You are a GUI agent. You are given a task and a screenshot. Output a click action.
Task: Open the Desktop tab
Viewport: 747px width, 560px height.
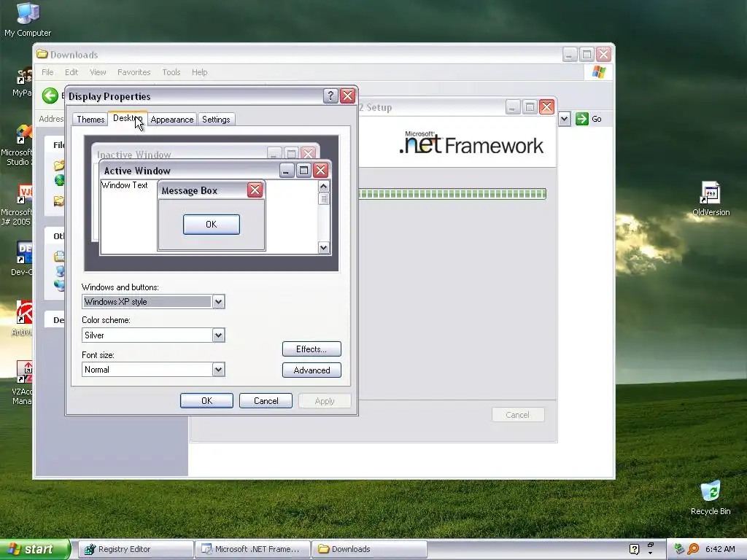coord(128,119)
